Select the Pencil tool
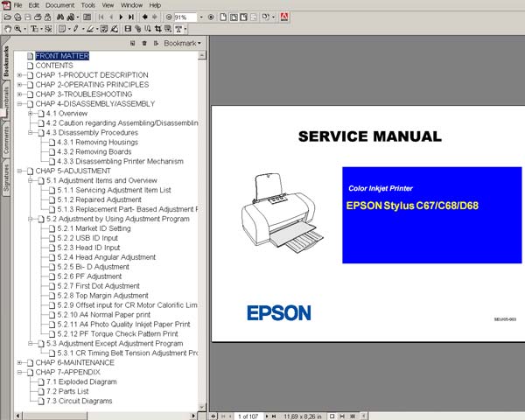This screenshot has width=525, height=420. point(76,29)
